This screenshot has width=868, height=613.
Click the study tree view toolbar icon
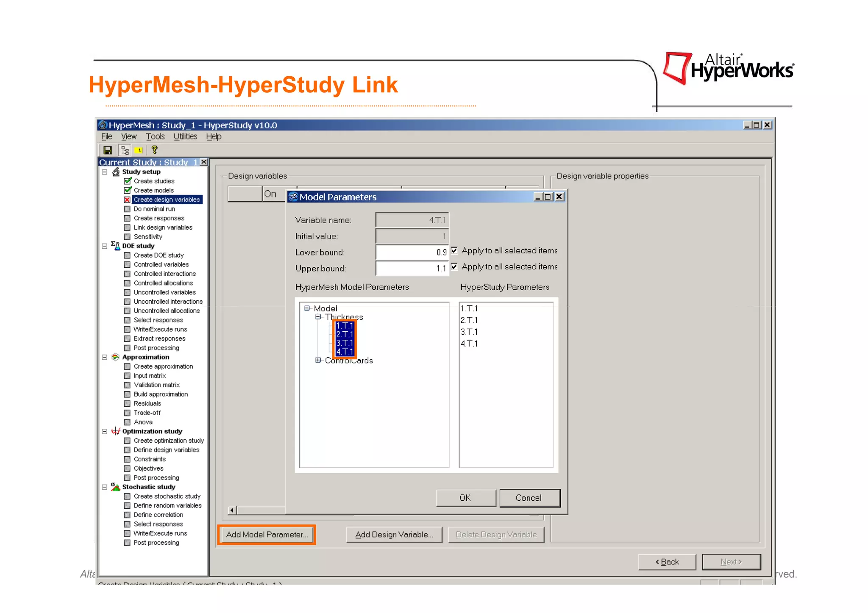click(125, 150)
